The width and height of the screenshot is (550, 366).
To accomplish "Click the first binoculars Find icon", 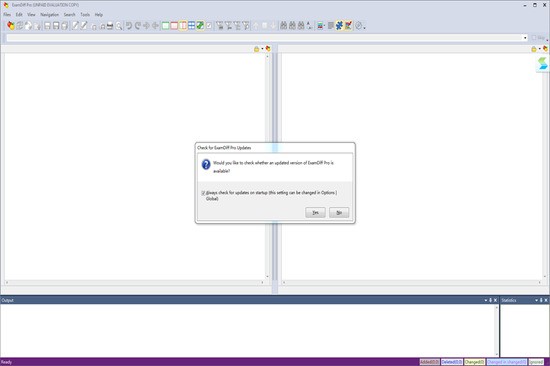I will [x=283, y=26].
